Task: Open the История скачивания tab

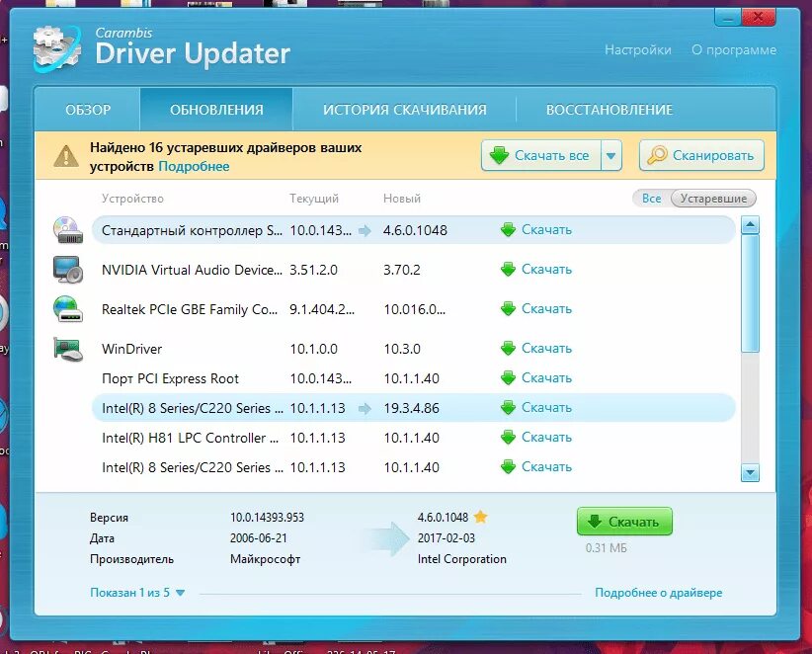Action: (404, 110)
